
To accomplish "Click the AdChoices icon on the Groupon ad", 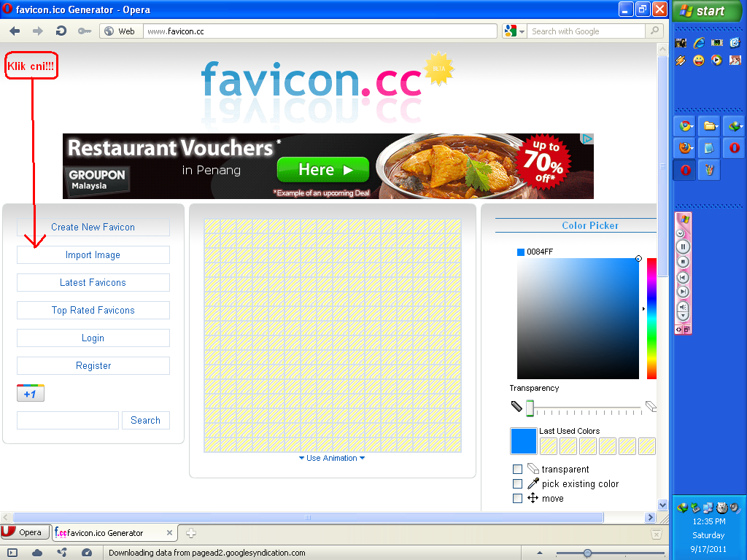I will coord(587,139).
